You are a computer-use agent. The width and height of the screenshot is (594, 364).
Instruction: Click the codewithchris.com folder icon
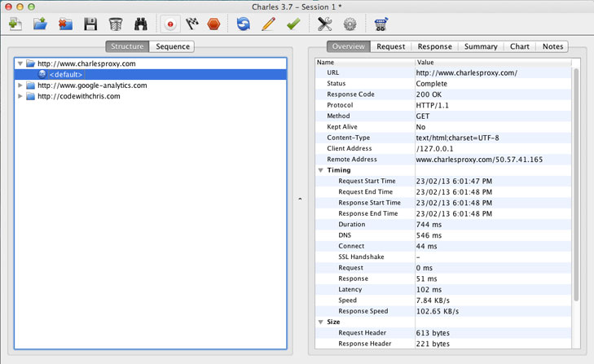[x=30, y=96]
